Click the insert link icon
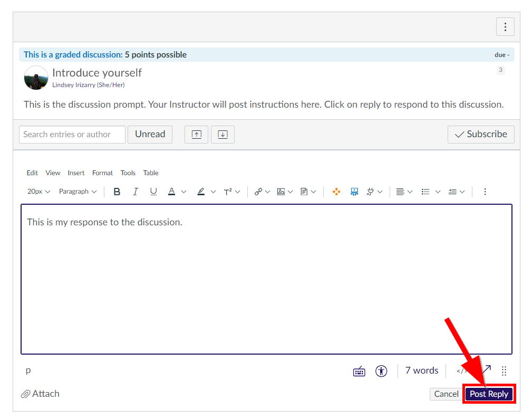The image size is (532, 419). (258, 192)
